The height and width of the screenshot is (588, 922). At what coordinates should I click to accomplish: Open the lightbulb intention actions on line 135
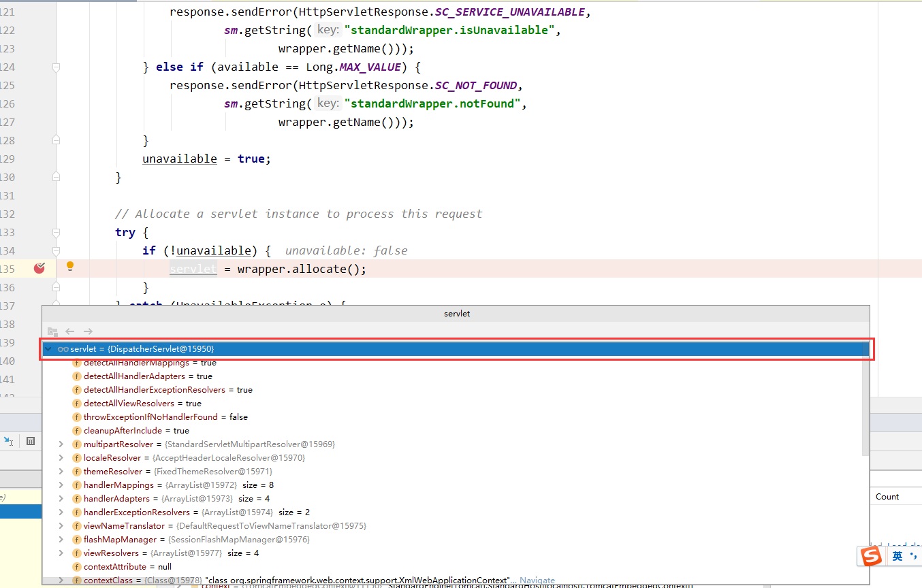(x=69, y=266)
